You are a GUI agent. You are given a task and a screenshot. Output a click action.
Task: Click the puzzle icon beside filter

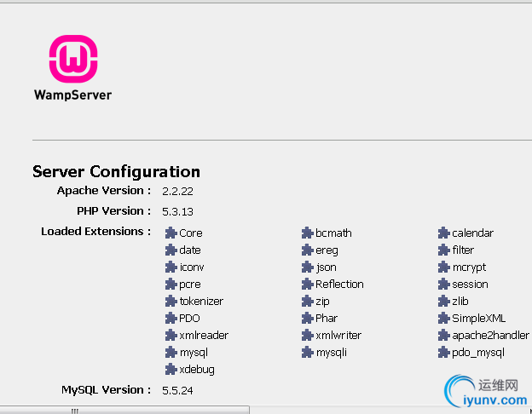pyautogui.click(x=444, y=250)
